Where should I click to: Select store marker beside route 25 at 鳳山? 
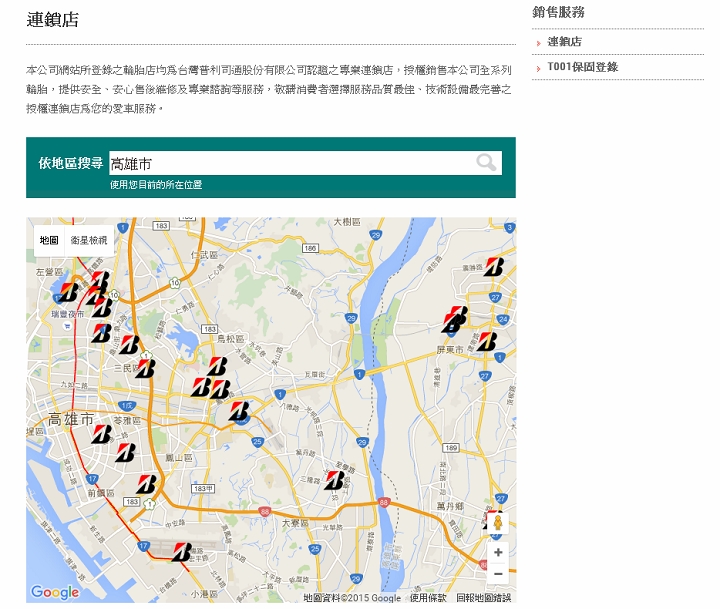[239, 411]
